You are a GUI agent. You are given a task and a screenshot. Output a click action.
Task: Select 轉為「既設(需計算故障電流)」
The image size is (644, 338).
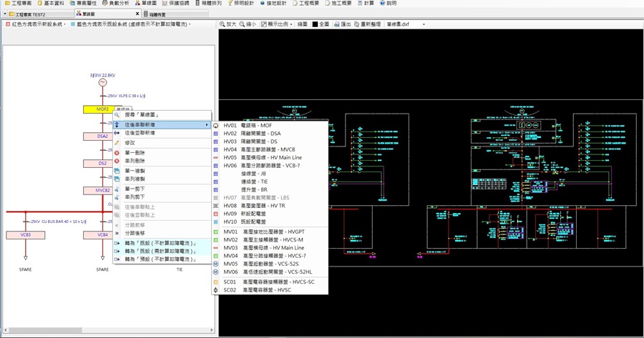point(162,251)
